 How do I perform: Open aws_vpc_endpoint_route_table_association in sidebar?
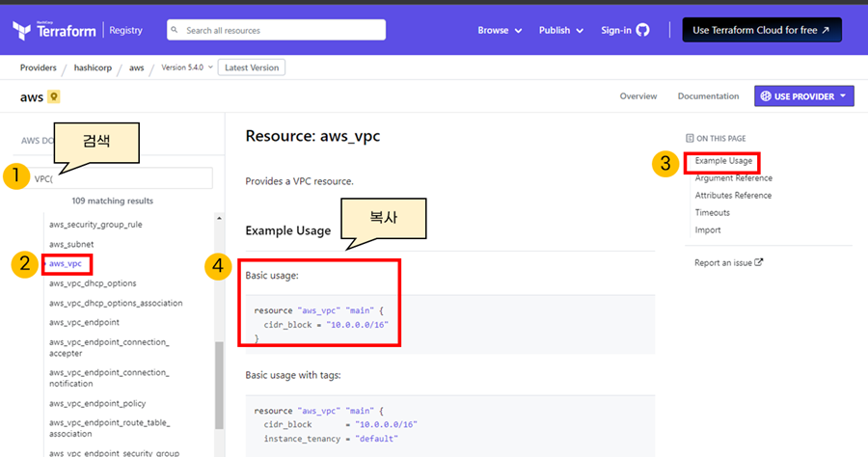[x=110, y=428]
